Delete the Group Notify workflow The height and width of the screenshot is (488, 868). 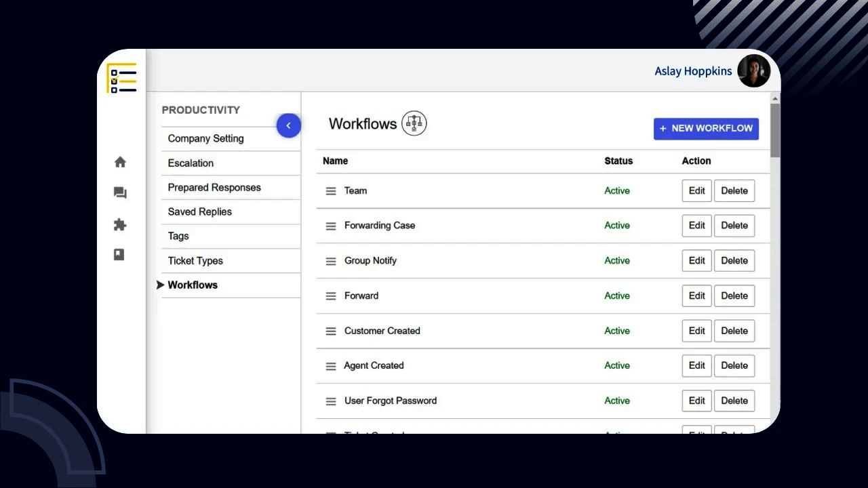[734, 260]
